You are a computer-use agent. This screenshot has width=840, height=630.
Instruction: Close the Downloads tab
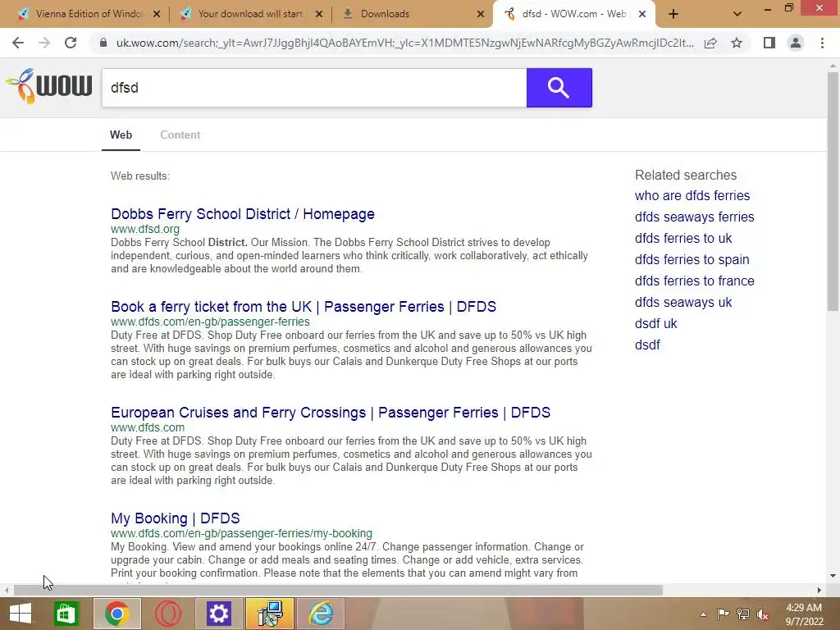click(x=481, y=14)
